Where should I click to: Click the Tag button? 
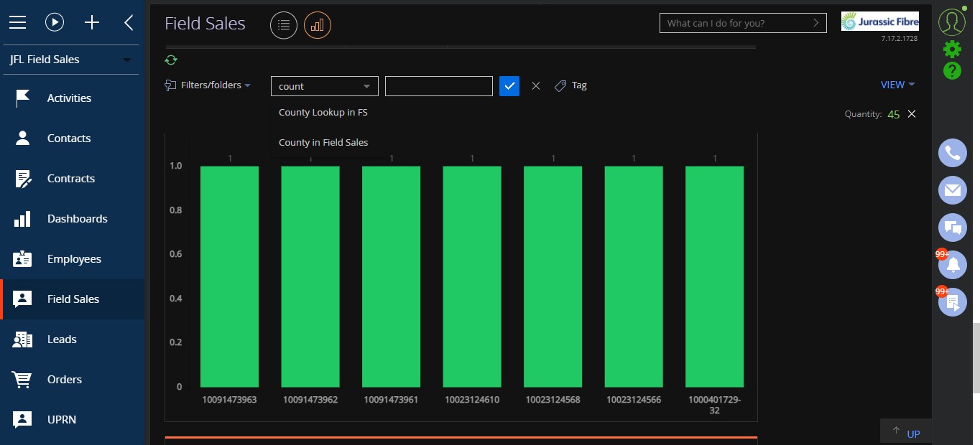571,85
